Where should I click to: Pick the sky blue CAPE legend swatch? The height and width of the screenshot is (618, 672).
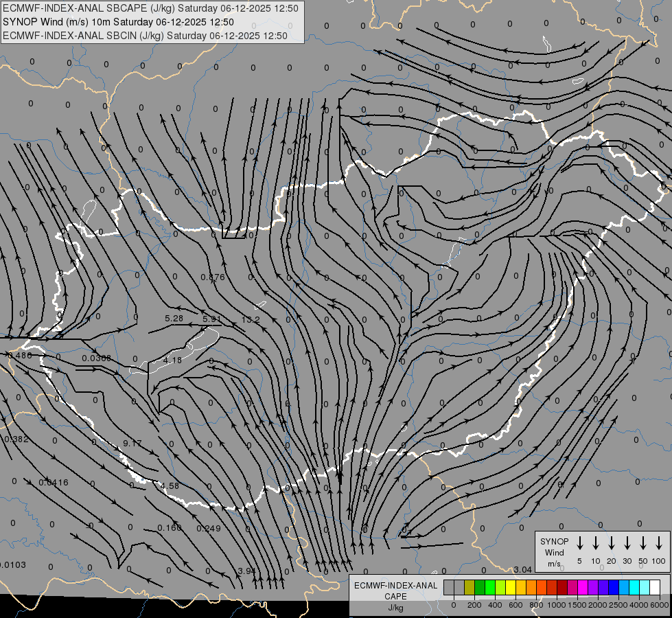[x=623, y=587]
